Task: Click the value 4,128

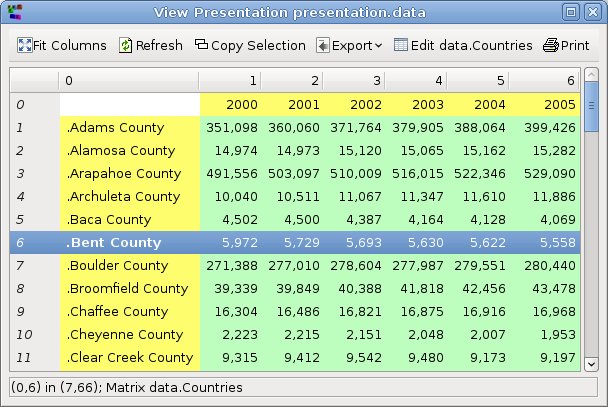Action: 488,219
